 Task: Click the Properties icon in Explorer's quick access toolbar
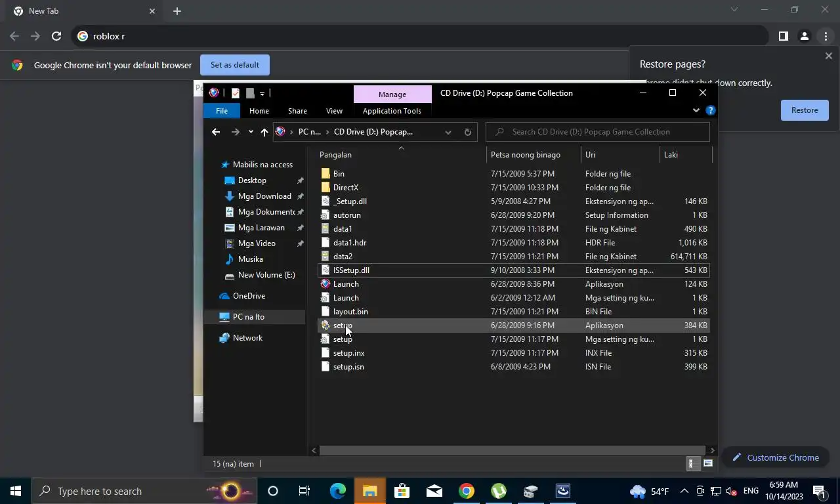235,93
